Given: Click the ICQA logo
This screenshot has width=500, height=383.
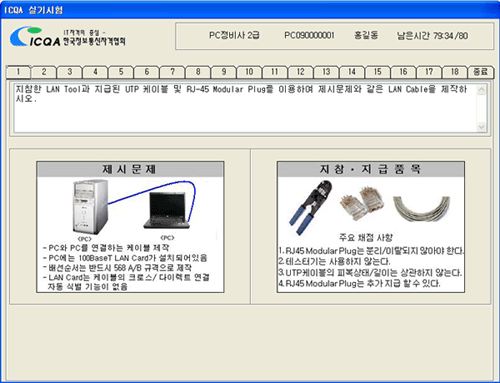Looking at the screenshot, I should (x=68, y=36).
